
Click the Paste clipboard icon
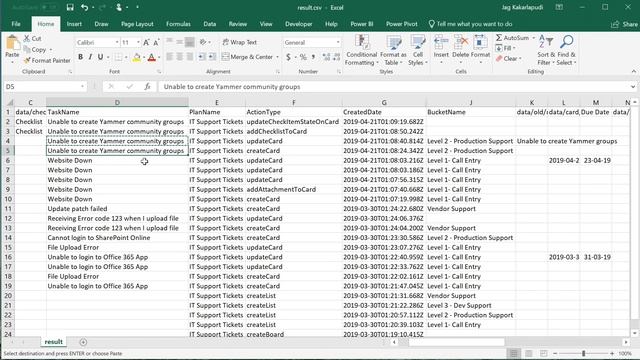(x=12, y=42)
